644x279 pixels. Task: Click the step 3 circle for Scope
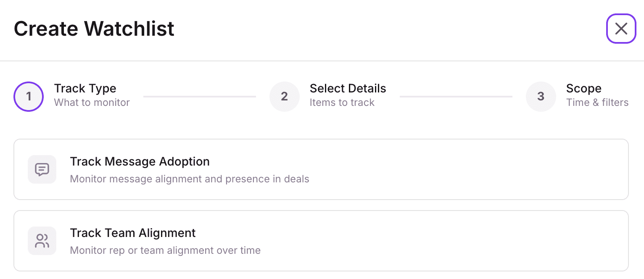point(541,97)
